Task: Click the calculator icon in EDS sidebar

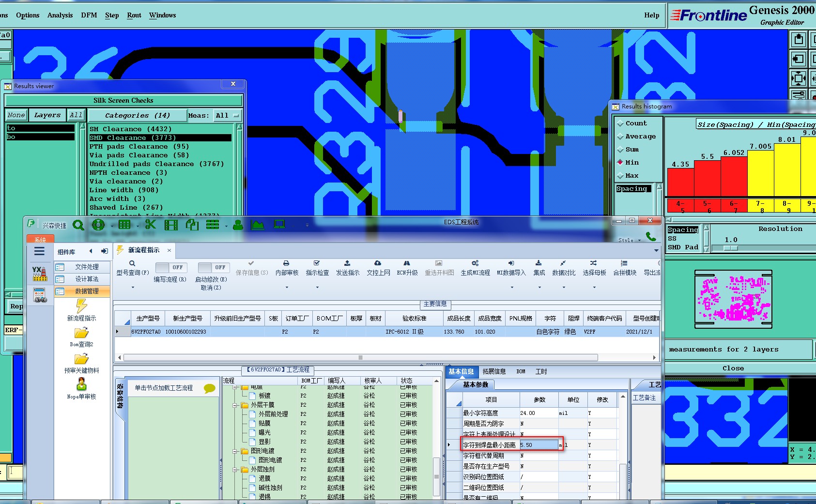Action: coord(40,295)
